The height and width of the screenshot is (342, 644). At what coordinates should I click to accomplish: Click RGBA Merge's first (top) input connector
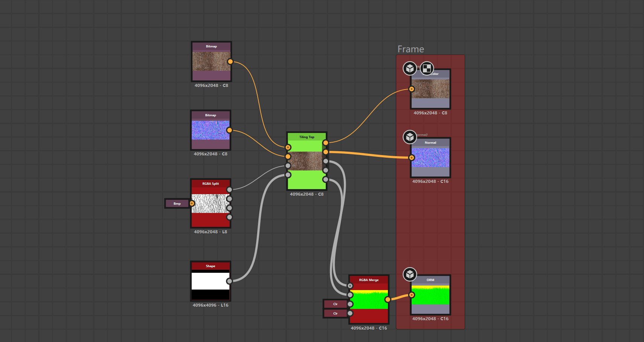point(350,286)
